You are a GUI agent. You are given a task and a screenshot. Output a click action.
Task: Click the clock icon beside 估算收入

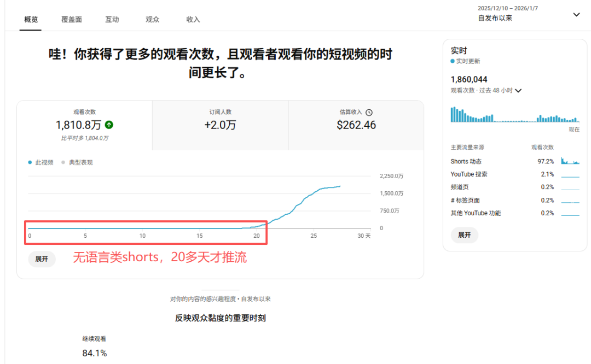coord(369,112)
